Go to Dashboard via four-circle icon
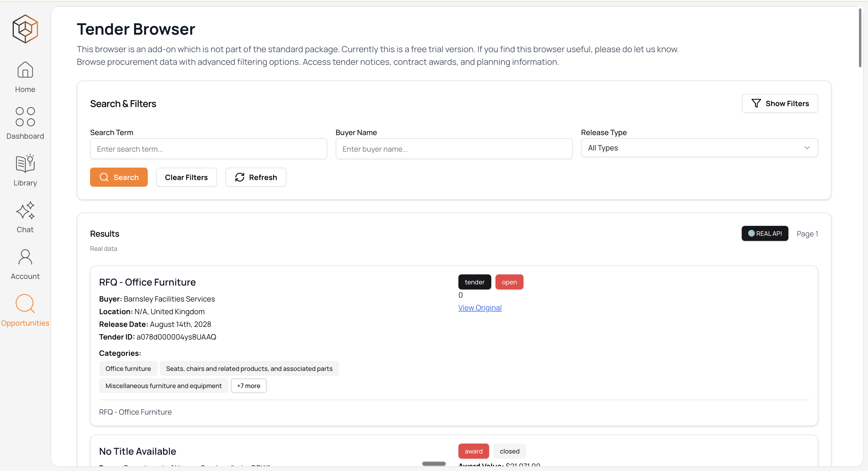Viewport: 868px width, 471px height. [x=25, y=117]
